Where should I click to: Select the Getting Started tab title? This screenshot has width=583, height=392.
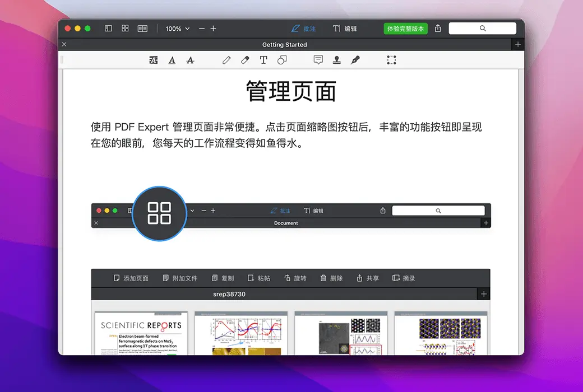coord(284,45)
